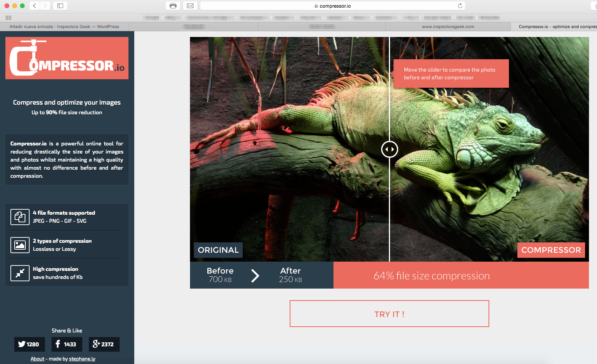Click the Safari mail share icon
The height and width of the screenshot is (364, 597).
pos(190,6)
